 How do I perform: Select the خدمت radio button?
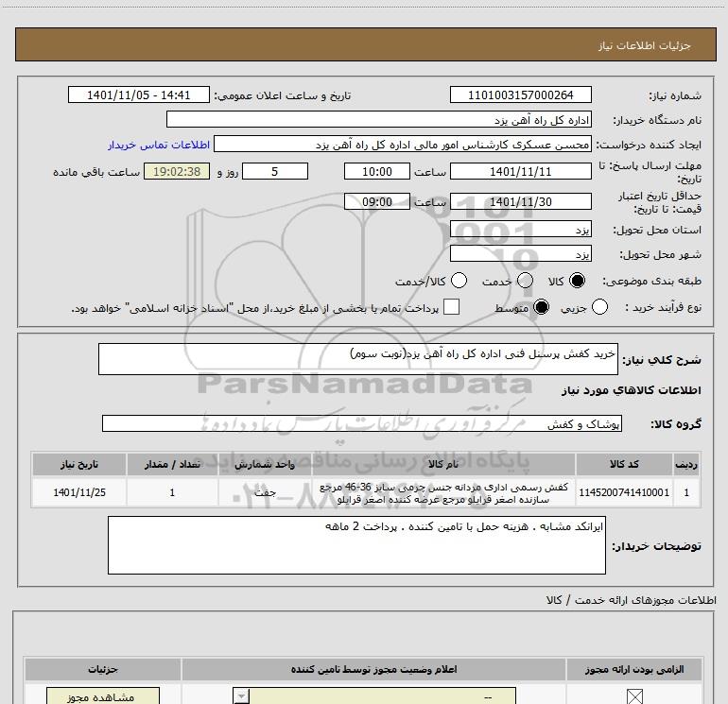pyautogui.click(x=525, y=281)
